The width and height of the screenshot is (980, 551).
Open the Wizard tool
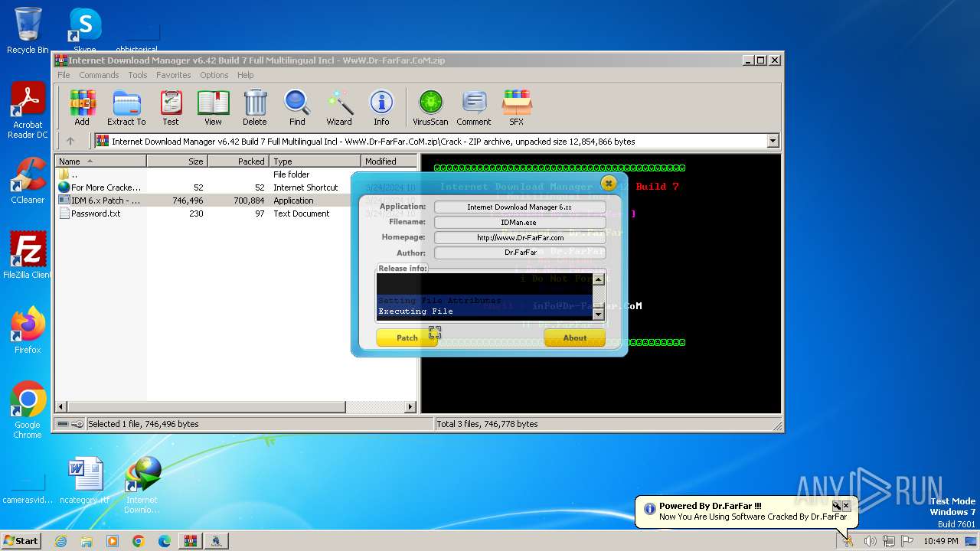point(339,108)
